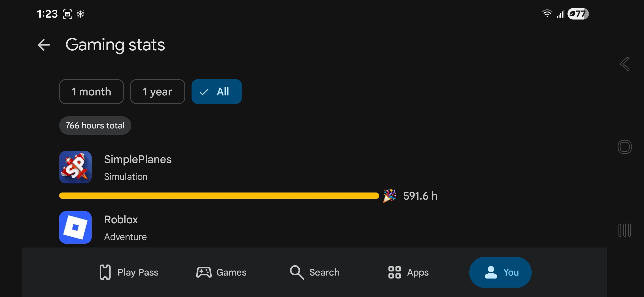This screenshot has height=297, width=644.
Task: Open the recent apps navigation button
Action: (x=624, y=230)
